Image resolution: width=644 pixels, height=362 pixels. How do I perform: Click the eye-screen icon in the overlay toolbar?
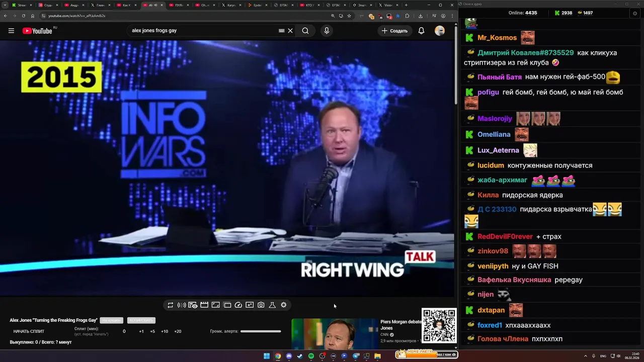tap(193, 305)
